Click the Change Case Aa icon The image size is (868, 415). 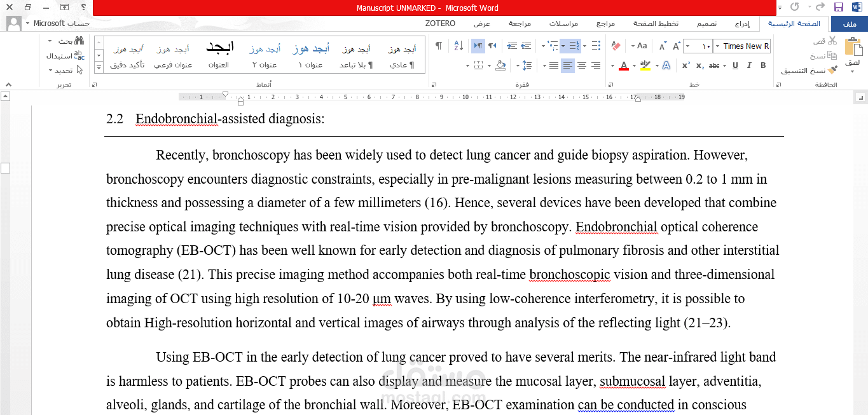642,46
